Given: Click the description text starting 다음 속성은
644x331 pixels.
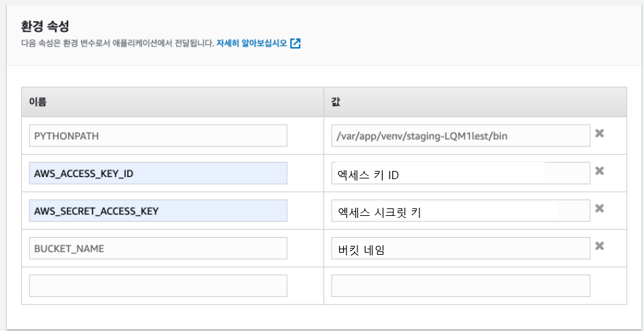Looking at the screenshot, I should click(x=118, y=43).
